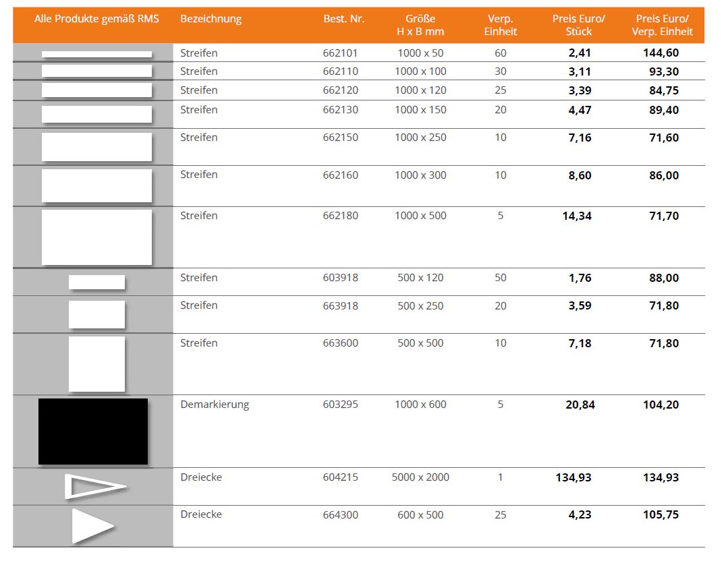
Task: Select order number 662180
Action: tap(340, 216)
